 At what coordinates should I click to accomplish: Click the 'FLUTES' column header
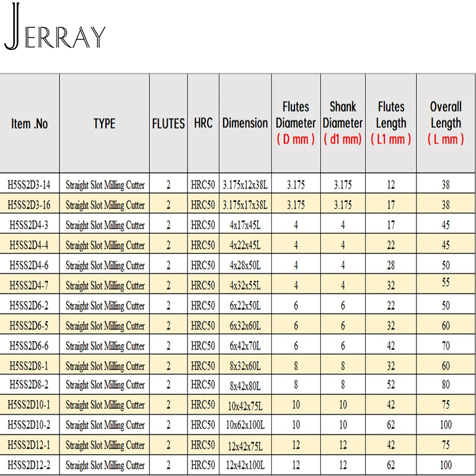coord(168,124)
